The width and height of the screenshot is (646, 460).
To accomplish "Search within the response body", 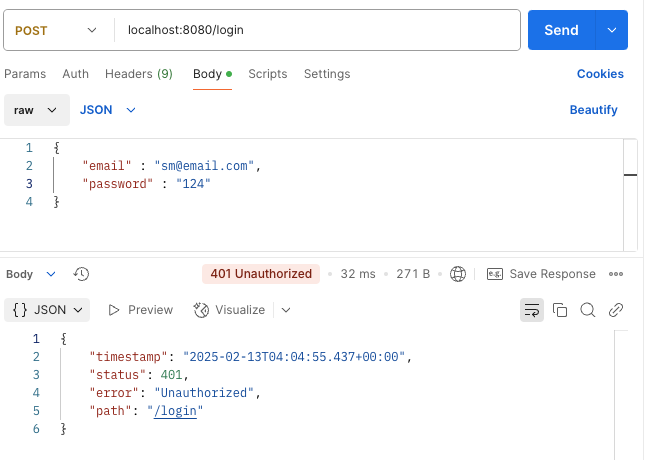I will pyautogui.click(x=587, y=310).
